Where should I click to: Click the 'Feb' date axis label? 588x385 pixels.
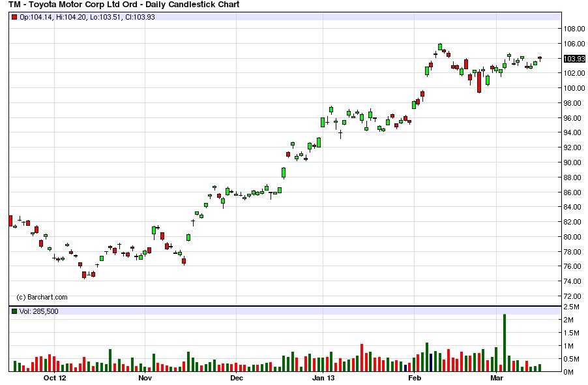[x=415, y=378]
